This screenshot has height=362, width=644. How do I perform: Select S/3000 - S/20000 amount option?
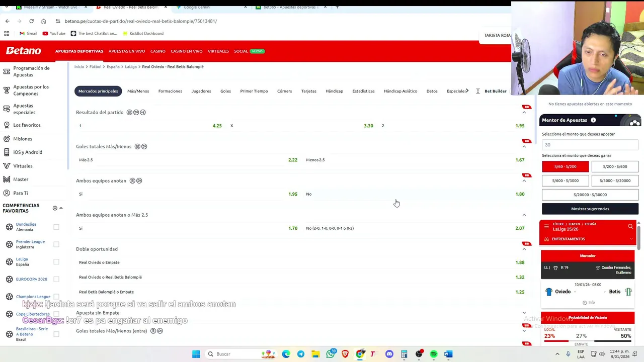tap(615, 180)
